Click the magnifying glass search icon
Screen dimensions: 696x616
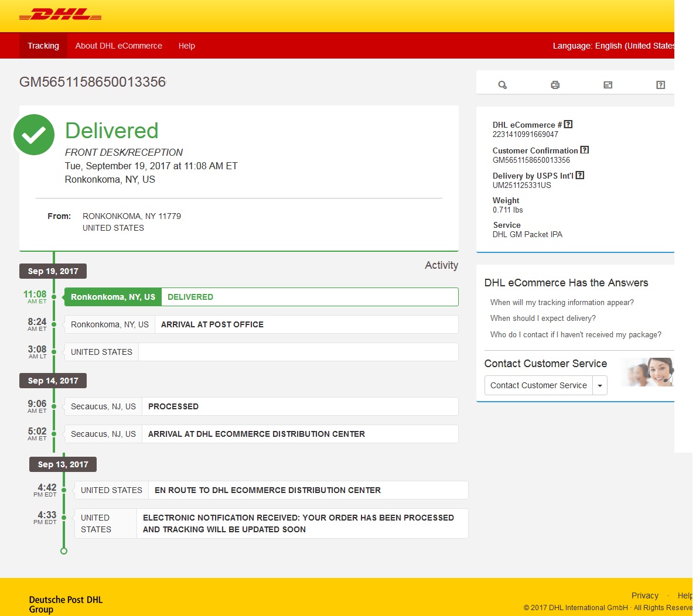point(502,85)
